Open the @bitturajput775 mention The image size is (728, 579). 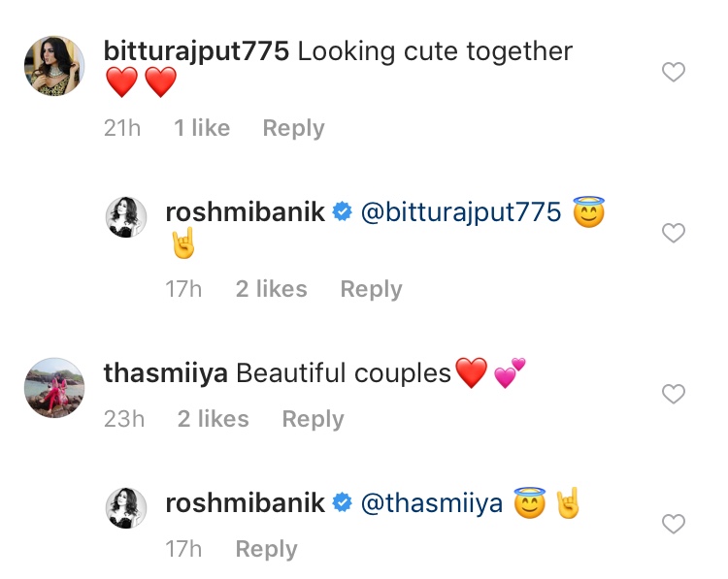point(461,212)
